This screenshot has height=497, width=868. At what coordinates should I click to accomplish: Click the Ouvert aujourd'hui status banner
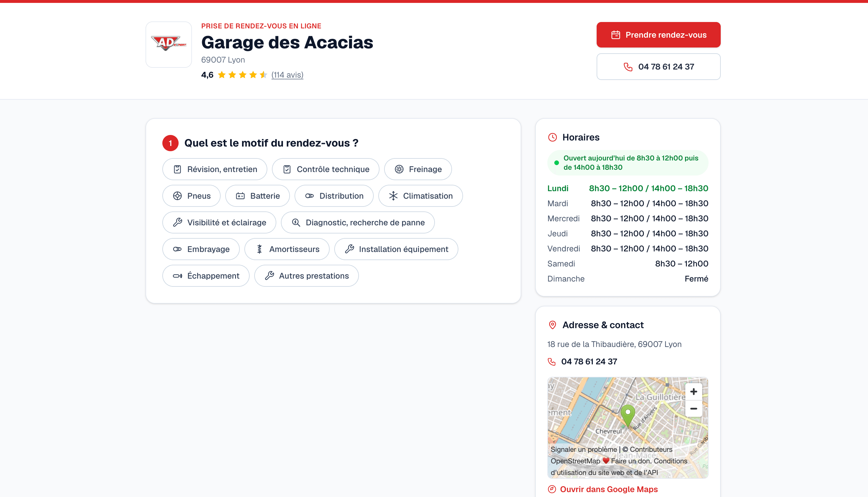pos(627,163)
